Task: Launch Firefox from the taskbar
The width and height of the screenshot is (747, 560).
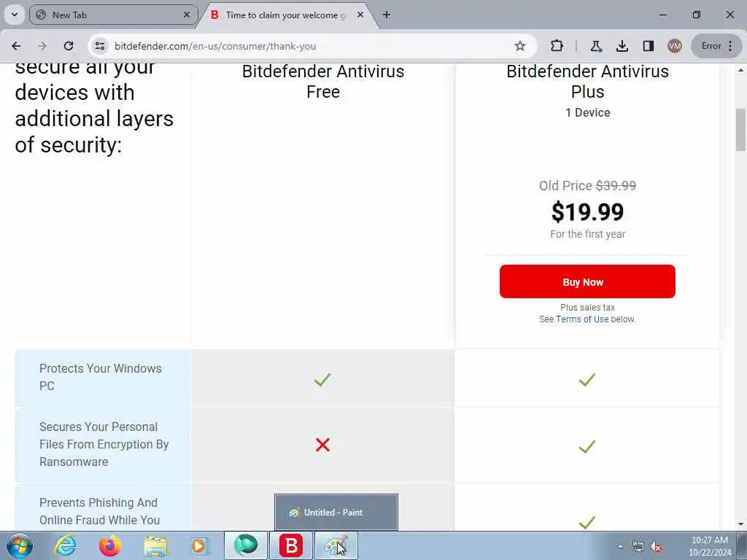Action: (x=110, y=545)
